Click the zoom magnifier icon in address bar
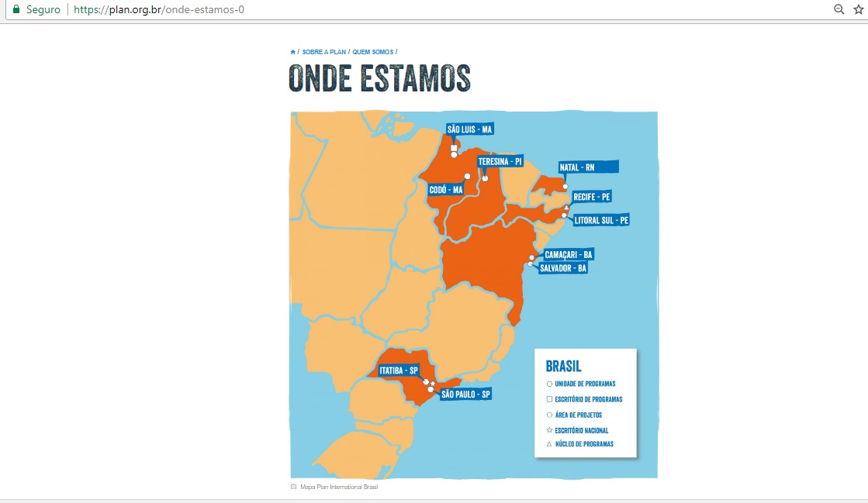 pyautogui.click(x=839, y=10)
